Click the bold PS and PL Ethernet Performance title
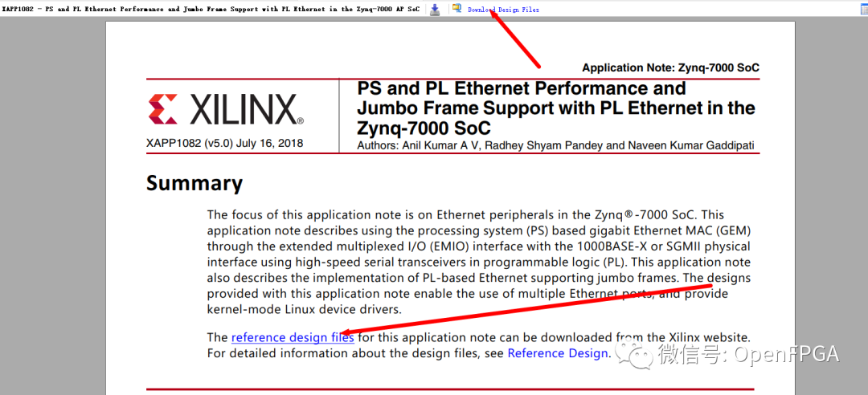Viewport: 868px width, 395px height. click(x=556, y=108)
